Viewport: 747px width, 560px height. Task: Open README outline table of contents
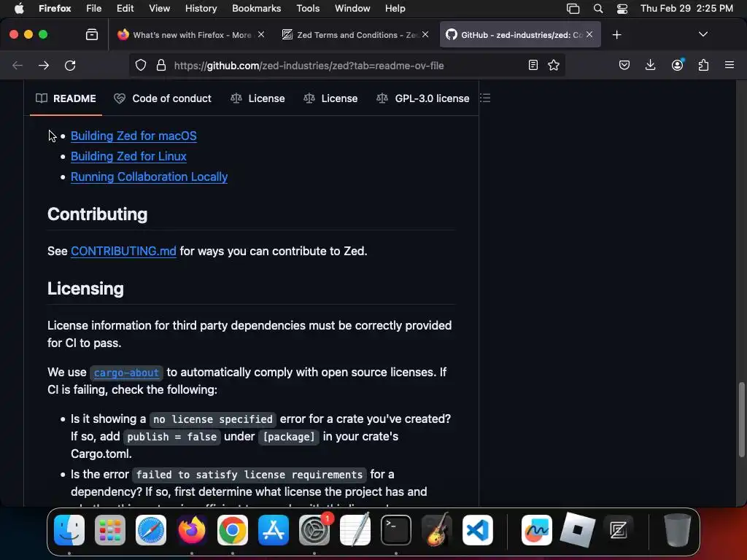pyautogui.click(x=485, y=98)
